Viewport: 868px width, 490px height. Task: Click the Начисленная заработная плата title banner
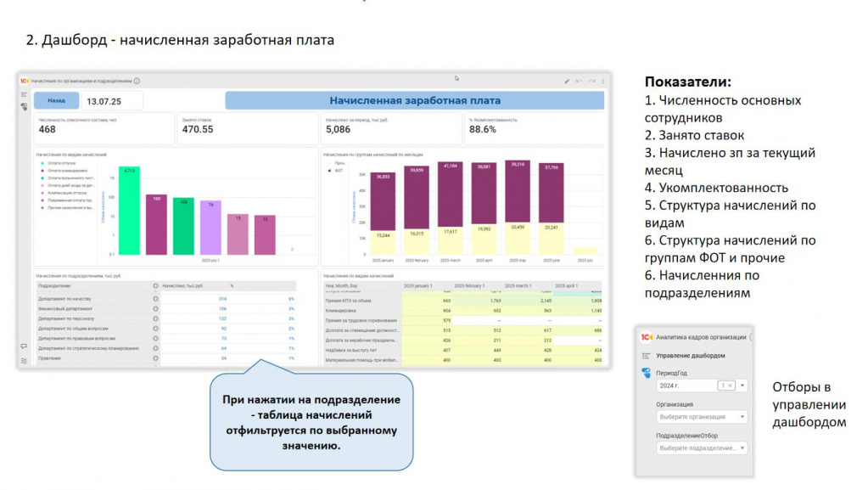coord(415,100)
